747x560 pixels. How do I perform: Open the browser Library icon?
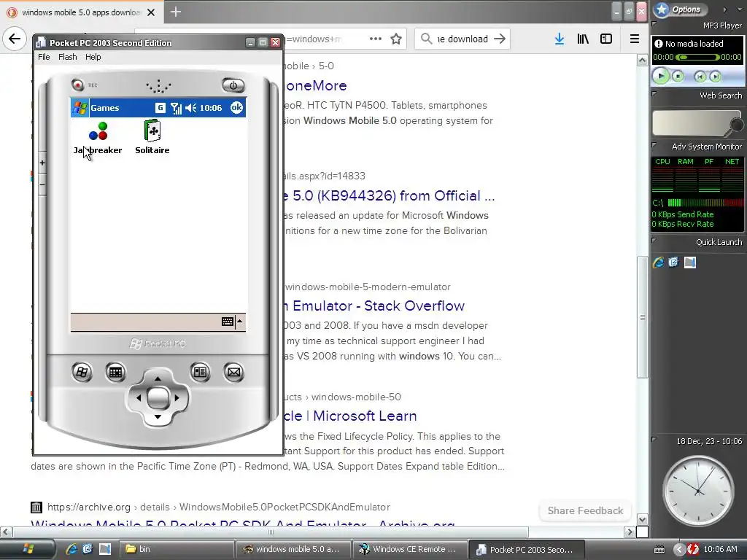point(583,39)
